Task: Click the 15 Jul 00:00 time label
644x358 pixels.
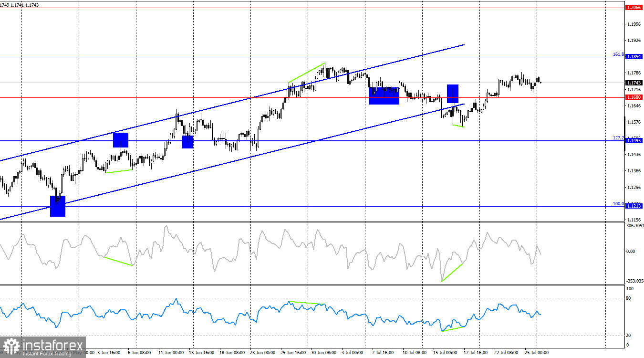Action: [x=445, y=353]
